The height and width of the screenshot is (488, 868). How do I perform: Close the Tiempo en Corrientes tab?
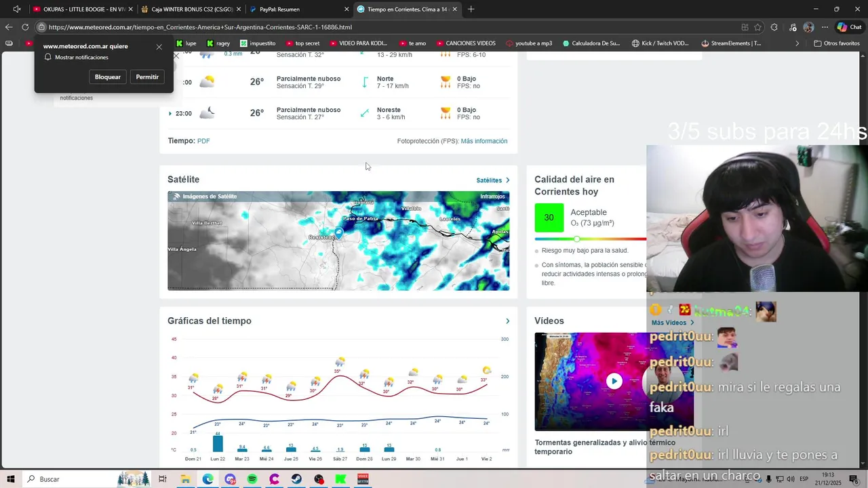coord(455,9)
